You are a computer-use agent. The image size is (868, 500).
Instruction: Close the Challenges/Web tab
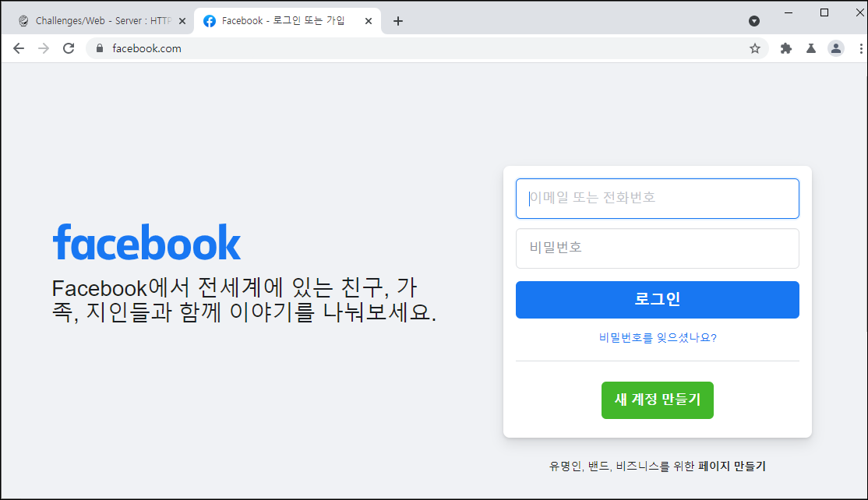click(182, 21)
